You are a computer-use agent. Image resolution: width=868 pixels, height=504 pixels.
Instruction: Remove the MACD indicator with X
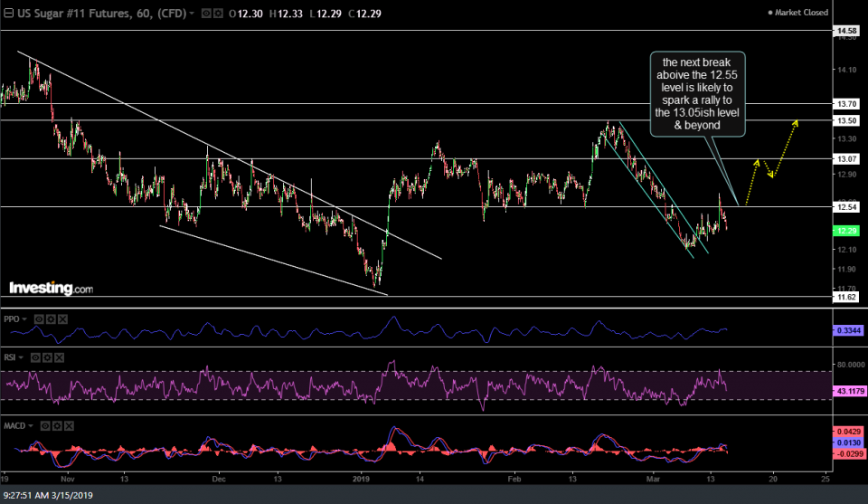(x=68, y=425)
